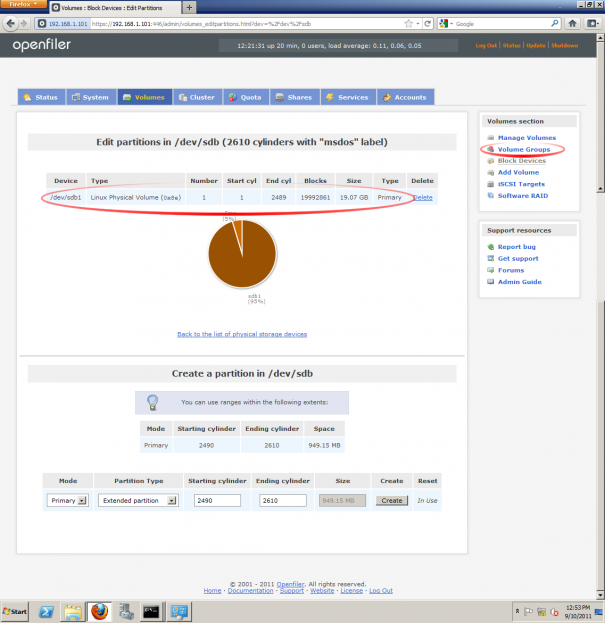The width and height of the screenshot is (605, 623).
Task: Go to the Shares tab
Action: point(295,97)
